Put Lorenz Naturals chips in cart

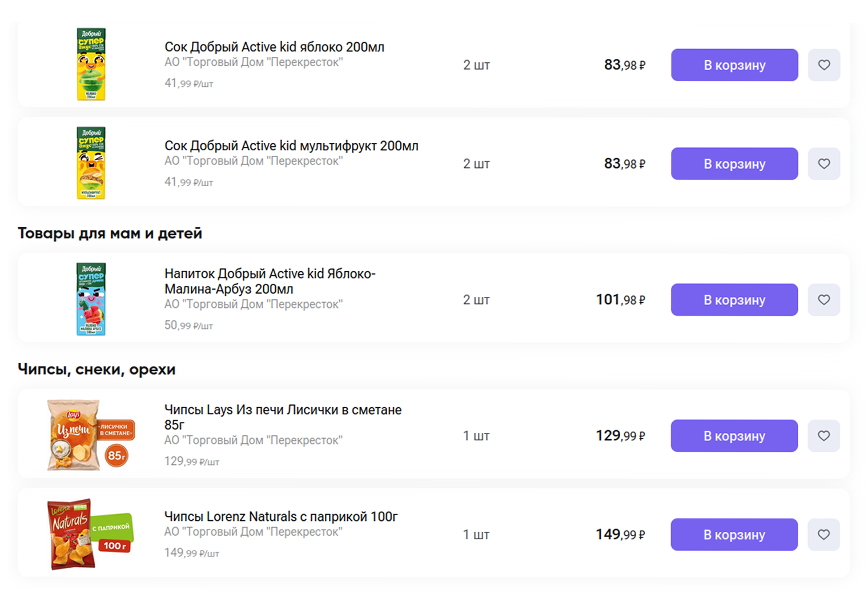pos(734,535)
